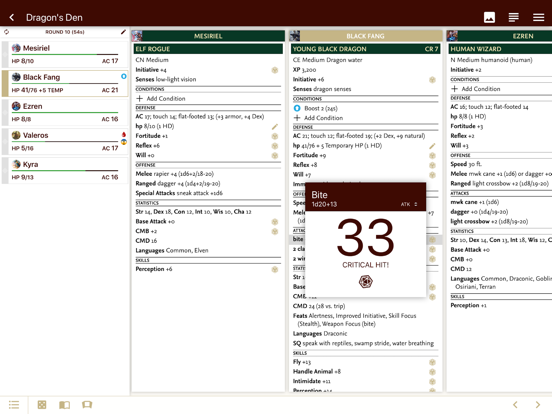This screenshot has height=414, width=552.
Task: Roll Black Fang's Initiative dice
Action: pyautogui.click(x=432, y=80)
